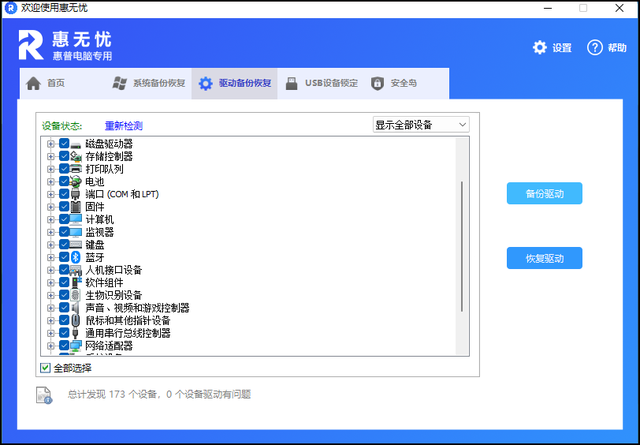This screenshot has height=445, width=640.
Task: Select the 固件 row text
Action: click(x=95, y=207)
